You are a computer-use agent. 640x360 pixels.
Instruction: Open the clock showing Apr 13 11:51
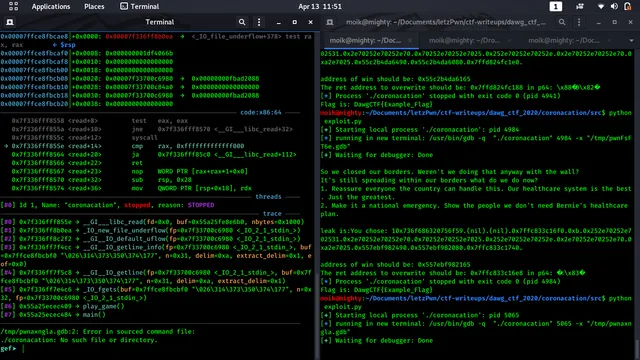320,7
